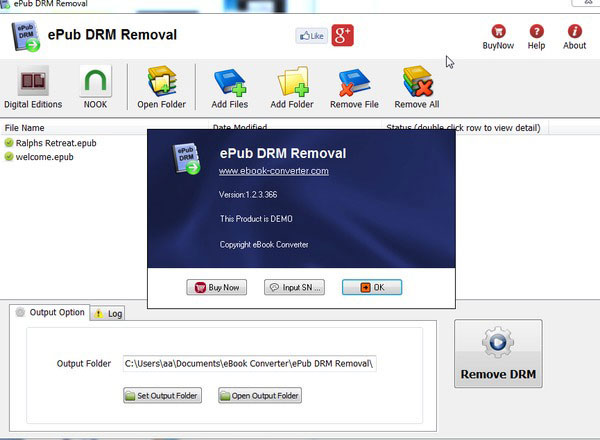Click the Google Plus icon
This screenshot has width=600, height=440.
[342, 35]
